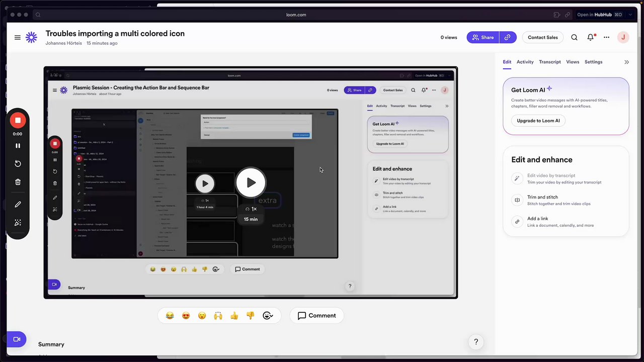The image size is (644, 362).
Task: React with the thumbs down emoji below the main video
Action: (x=250, y=316)
